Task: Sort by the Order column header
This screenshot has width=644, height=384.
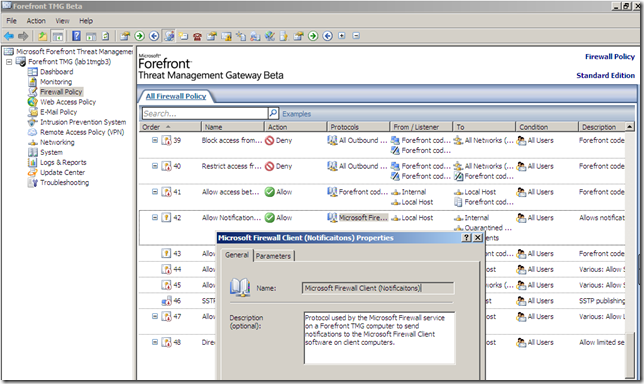Action: click(170, 127)
